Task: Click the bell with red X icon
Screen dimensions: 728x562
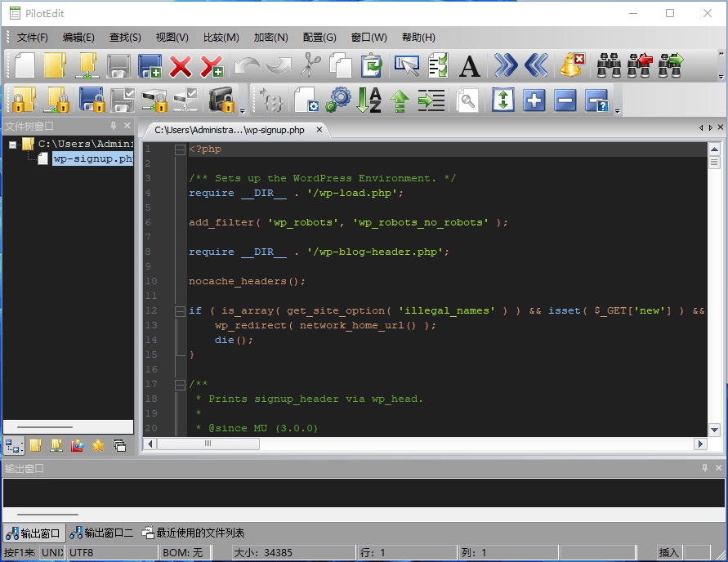Action: 572,65
